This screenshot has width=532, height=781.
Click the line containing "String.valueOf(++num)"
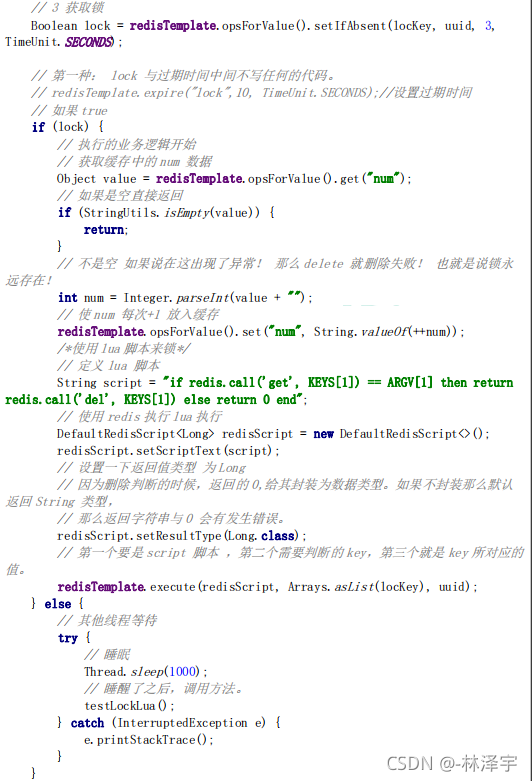(261, 332)
